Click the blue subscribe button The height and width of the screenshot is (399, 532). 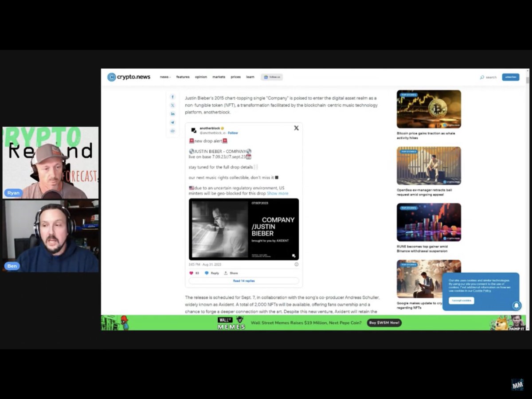point(511,77)
